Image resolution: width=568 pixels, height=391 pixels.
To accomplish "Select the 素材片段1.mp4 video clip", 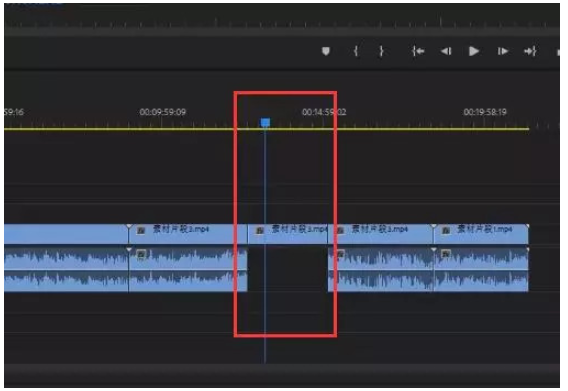I will point(481,234).
